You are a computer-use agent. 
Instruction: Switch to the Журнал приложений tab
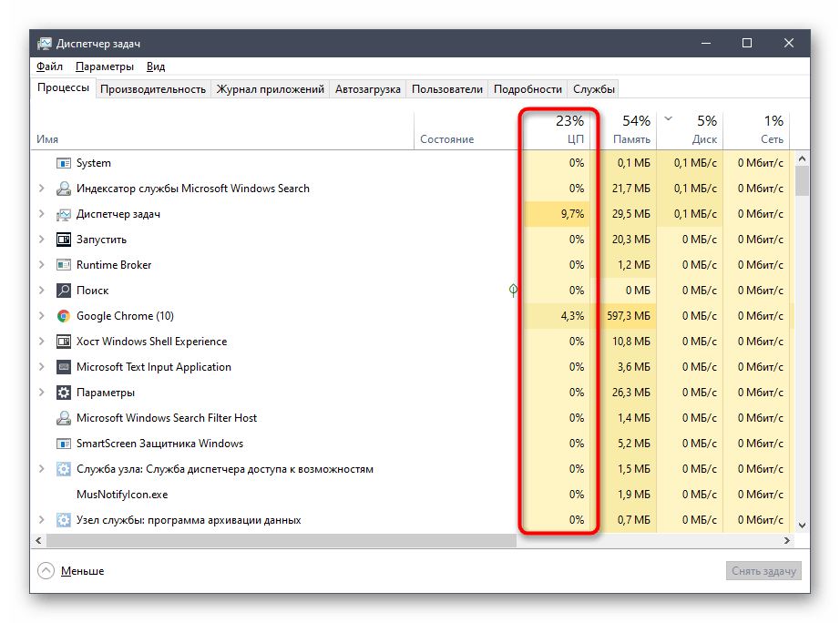pos(270,89)
